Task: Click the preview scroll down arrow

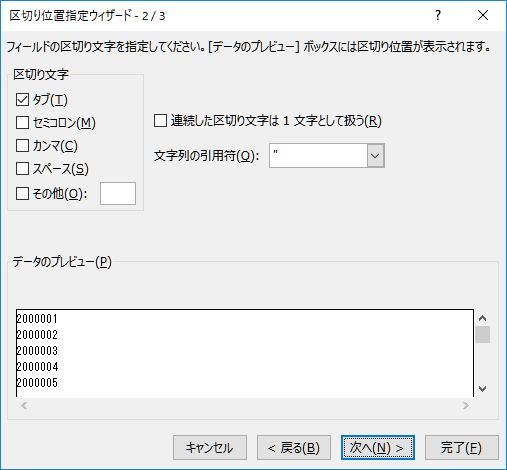Action: click(482, 389)
